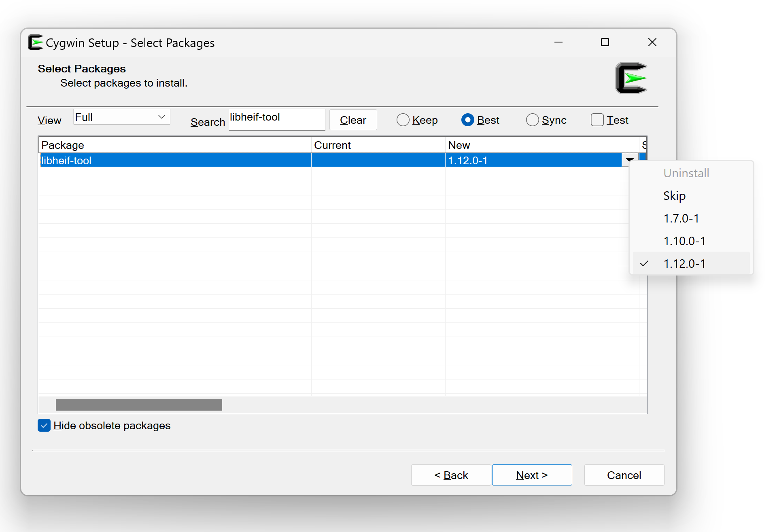775x532 pixels.
Task: Click the New column header
Action: click(542, 145)
